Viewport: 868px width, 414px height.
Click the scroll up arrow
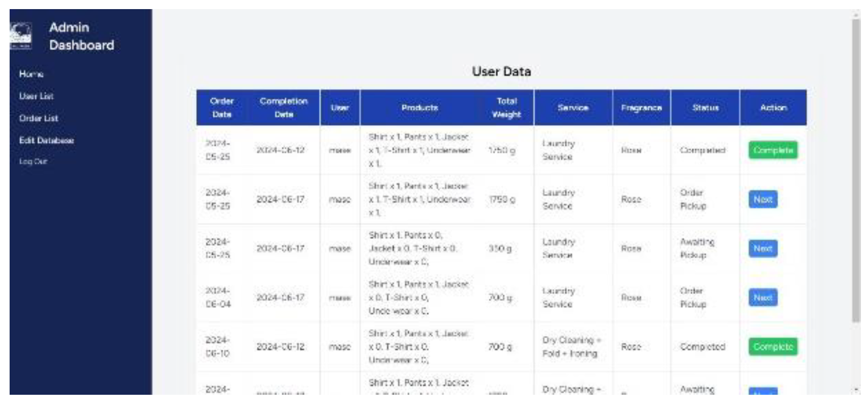click(x=856, y=14)
